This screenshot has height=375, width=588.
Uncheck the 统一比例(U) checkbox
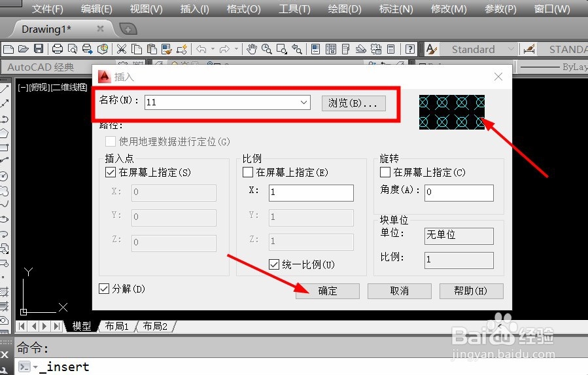(274, 264)
